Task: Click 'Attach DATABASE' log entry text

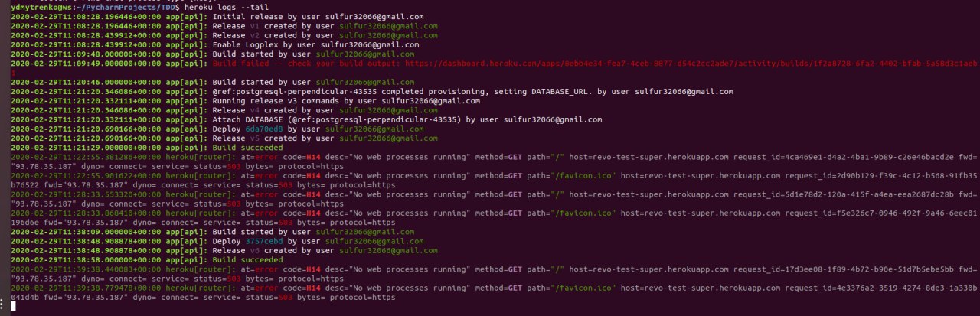Action: (407, 120)
